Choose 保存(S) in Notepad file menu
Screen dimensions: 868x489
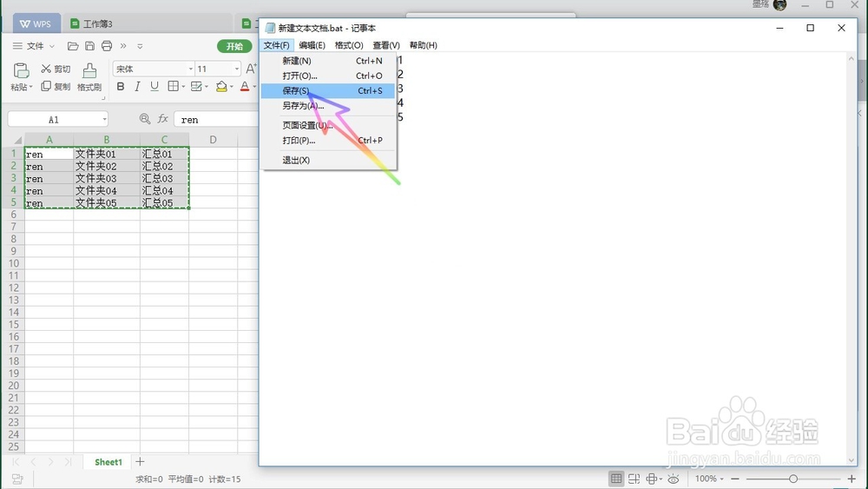click(328, 91)
